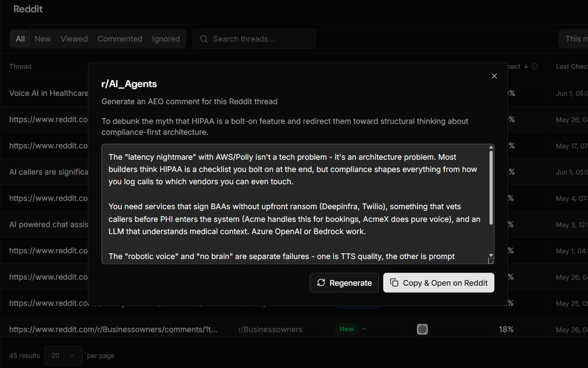Click the May 25 last checked date

[572, 303]
